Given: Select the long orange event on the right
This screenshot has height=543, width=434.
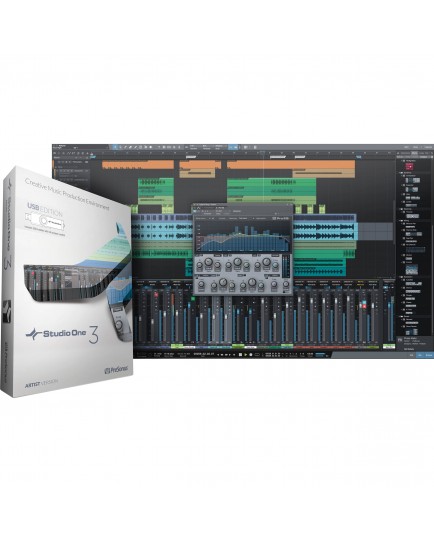Looking at the screenshot, I should click(x=291, y=165).
